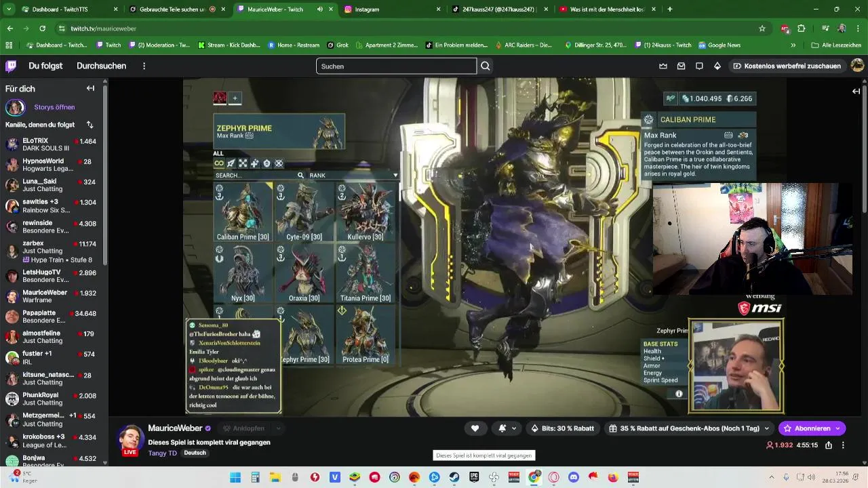This screenshot has height=488, width=868.
Task: Open ELoTRIX channel in sidebar
Action: point(51,144)
